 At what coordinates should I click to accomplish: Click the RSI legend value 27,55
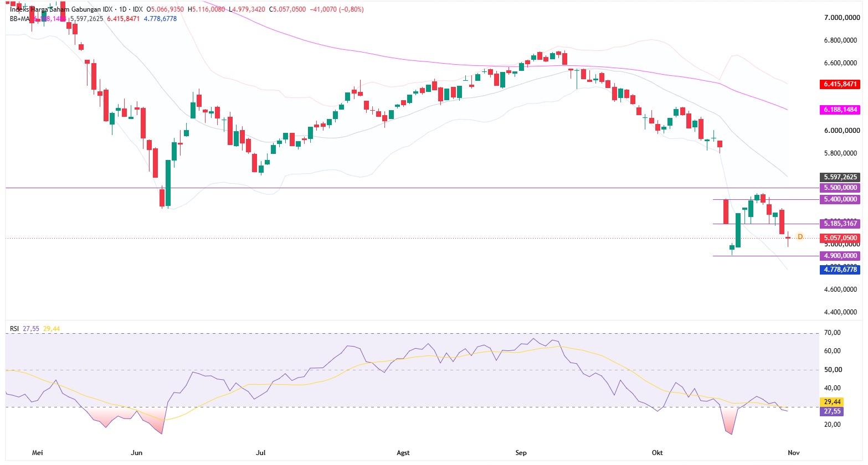31,329
